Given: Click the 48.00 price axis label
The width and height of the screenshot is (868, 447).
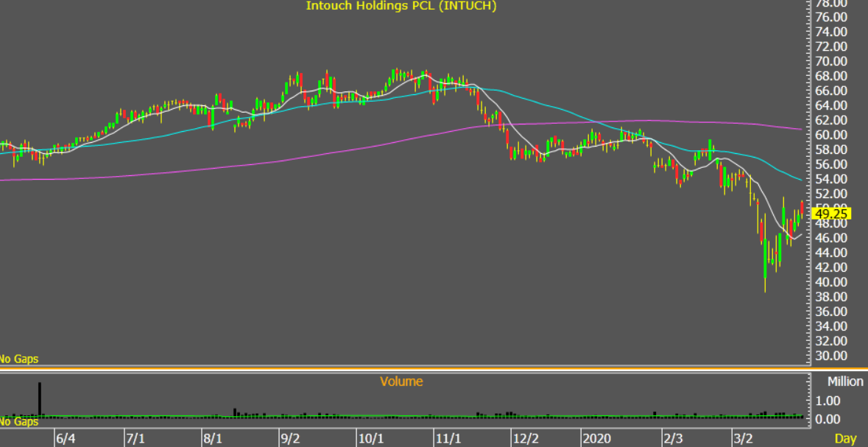Looking at the screenshot, I should 832,224.
